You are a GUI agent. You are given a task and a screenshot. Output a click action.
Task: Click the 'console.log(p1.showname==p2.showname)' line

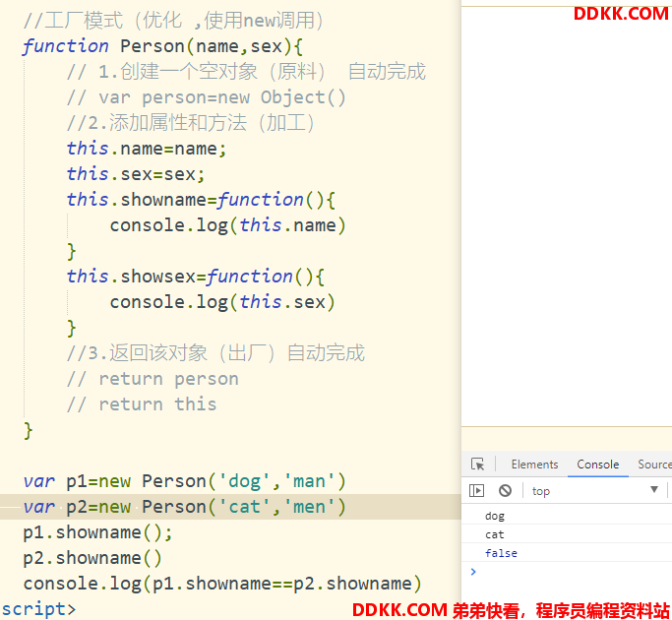click(x=222, y=584)
